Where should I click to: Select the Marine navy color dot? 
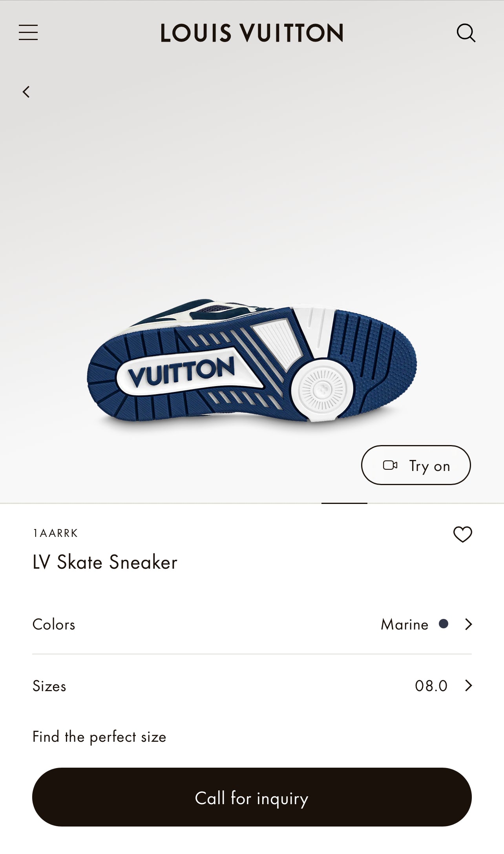[444, 624]
